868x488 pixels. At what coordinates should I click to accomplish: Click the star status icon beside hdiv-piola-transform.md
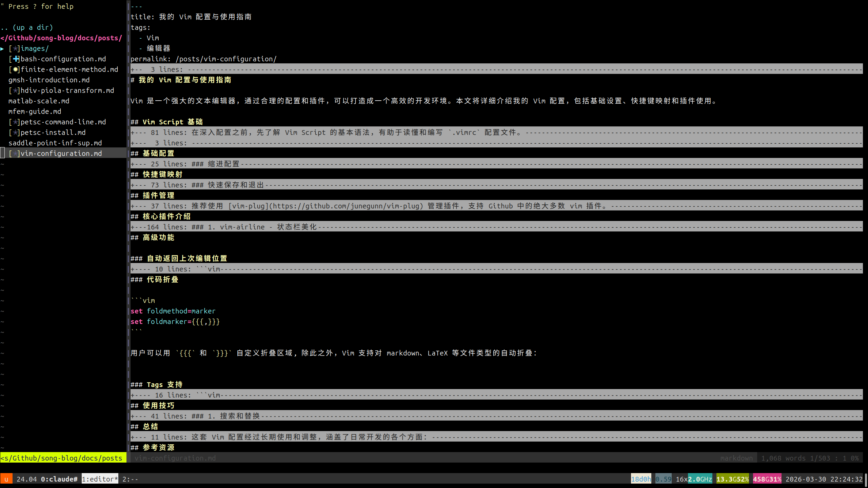[16, 90]
